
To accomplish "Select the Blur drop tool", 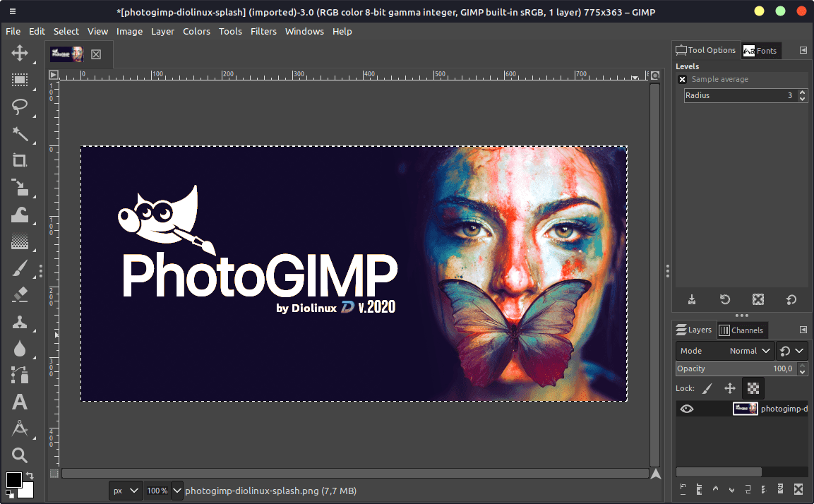I will pyautogui.click(x=20, y=349).
